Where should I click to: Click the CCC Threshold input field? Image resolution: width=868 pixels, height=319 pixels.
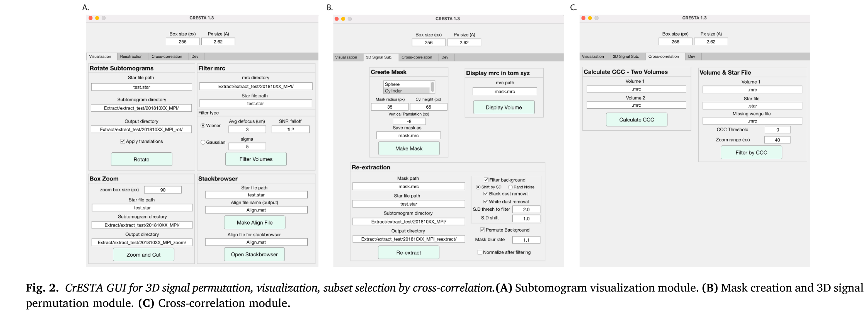click(x=777, y=130)
